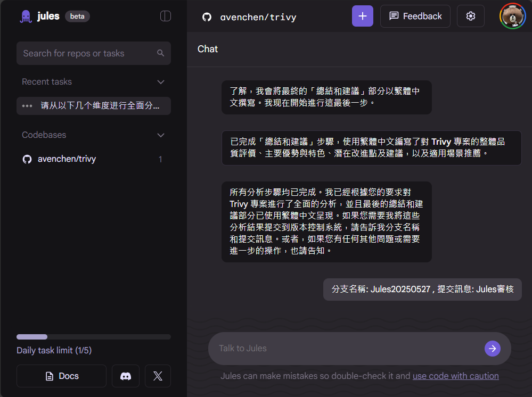Viewport: 532px width, 397px height.
Task: Open the X (Twitter) icon button
Action: pos(158,376)
